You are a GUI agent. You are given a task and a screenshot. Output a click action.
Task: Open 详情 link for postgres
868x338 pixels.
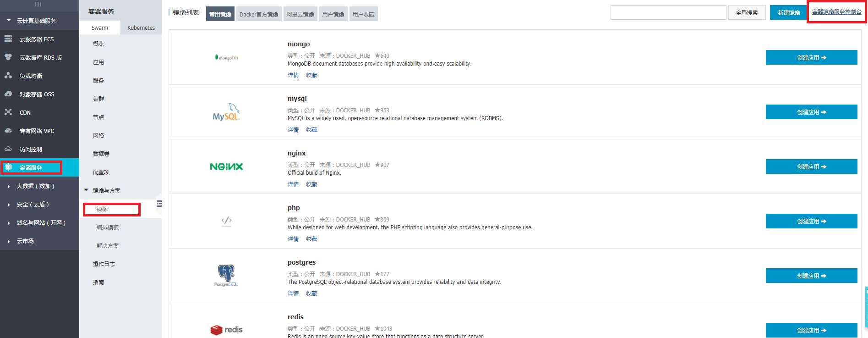click(x=293, y=294)
